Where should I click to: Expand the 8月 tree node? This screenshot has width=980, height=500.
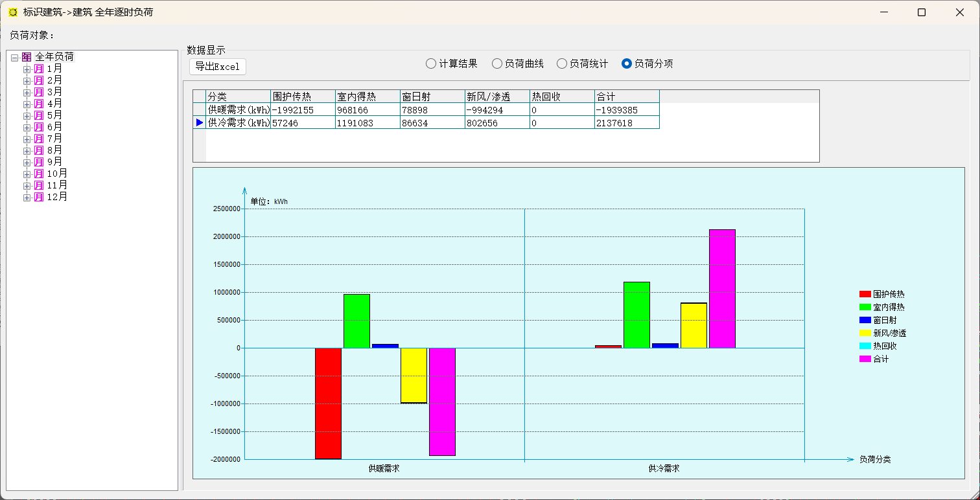pyautogui.click(x=27, y=151)
